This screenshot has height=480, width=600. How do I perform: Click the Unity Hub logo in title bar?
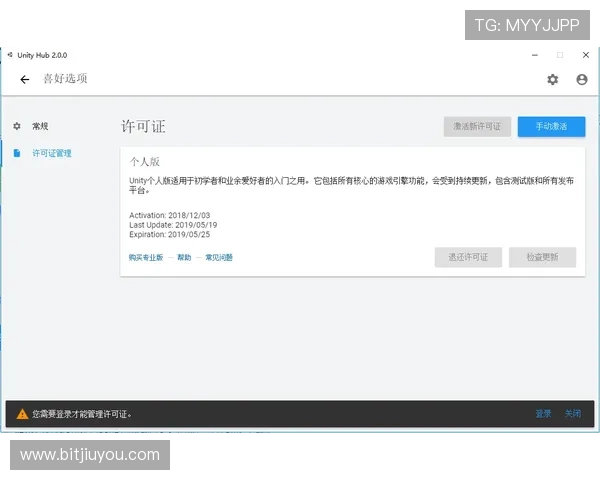(10, 55)
